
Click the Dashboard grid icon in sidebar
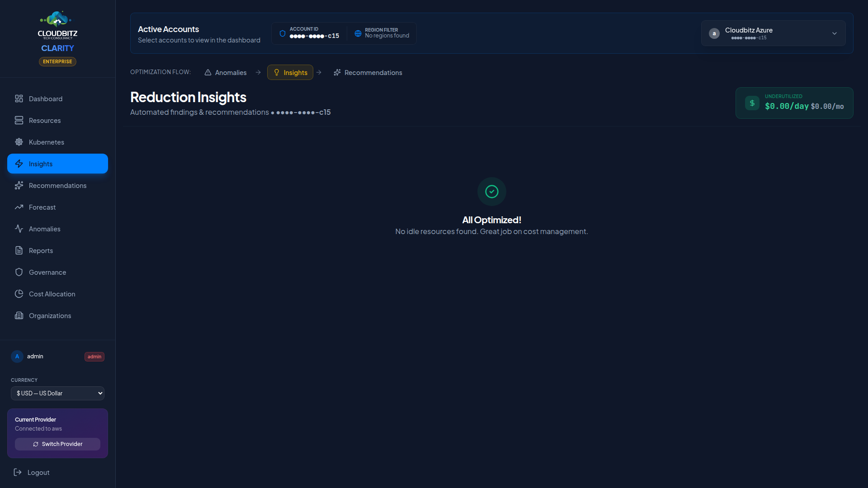point(19,99)
